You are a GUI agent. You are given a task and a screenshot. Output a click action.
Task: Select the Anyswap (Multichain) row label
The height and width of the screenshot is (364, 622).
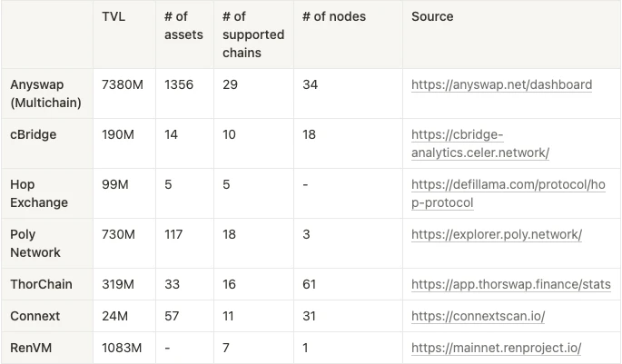coord(45,93)
